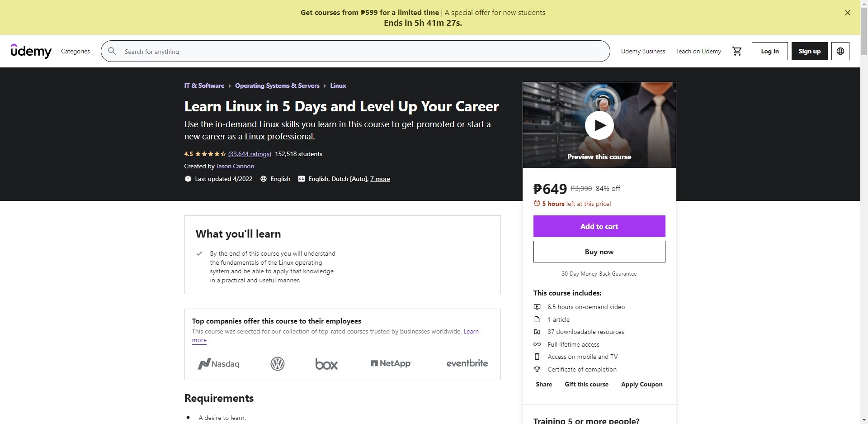868x424 pixels.
Task: Go to Operating Systems & Servers breadcrumb
Action: point(277,86)
